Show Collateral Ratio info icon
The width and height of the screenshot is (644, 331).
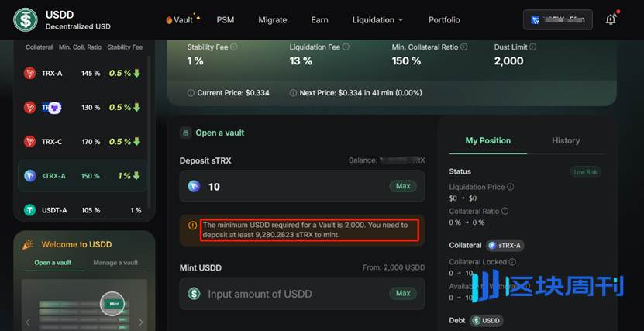tap(505, 211)
